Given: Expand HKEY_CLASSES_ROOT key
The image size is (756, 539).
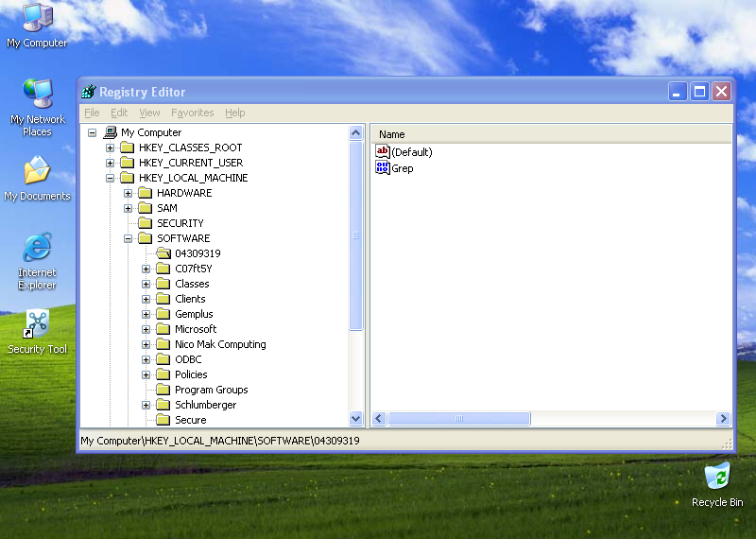Looking at the screenshot, I should click(110, 148).
